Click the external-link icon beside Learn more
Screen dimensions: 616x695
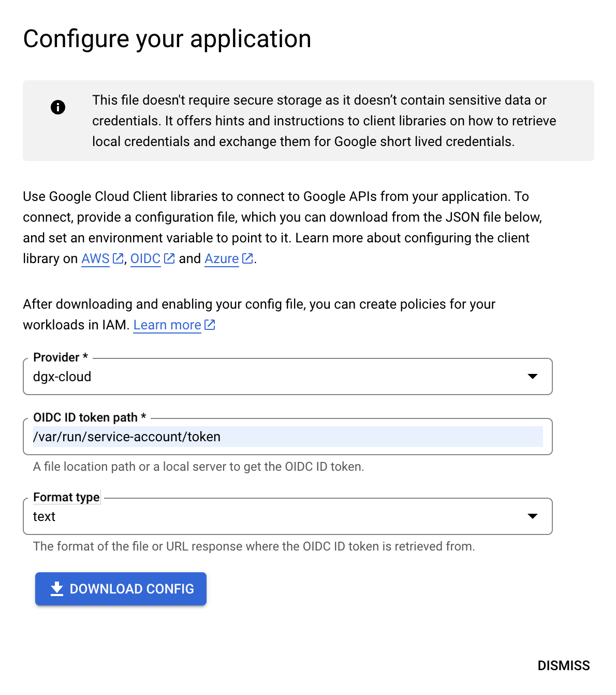[x=210, y=325]
